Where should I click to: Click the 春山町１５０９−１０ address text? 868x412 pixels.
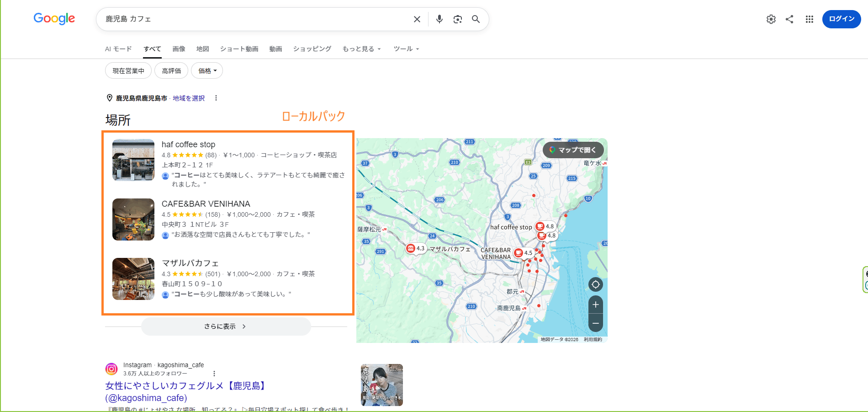point(192,284)
